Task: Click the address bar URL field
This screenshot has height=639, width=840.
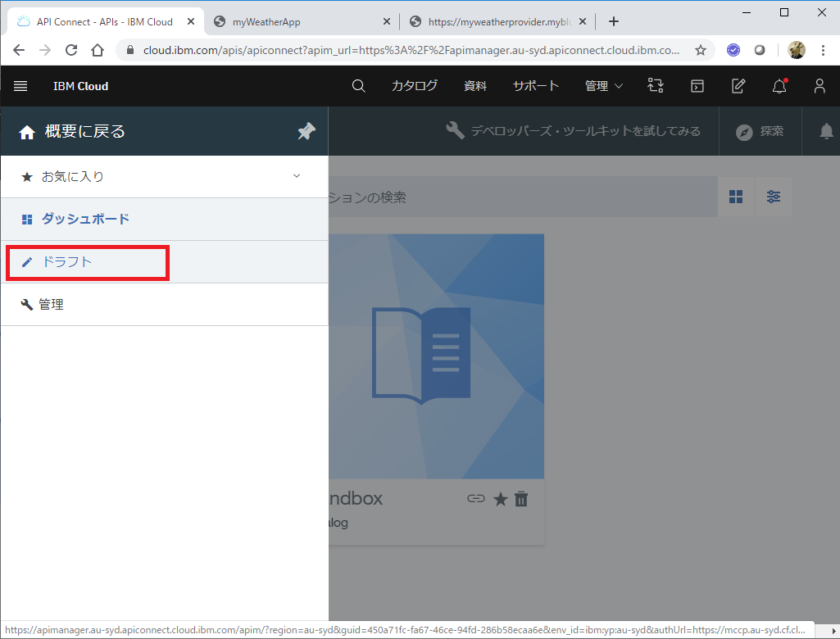Action: tap(411, 50)
